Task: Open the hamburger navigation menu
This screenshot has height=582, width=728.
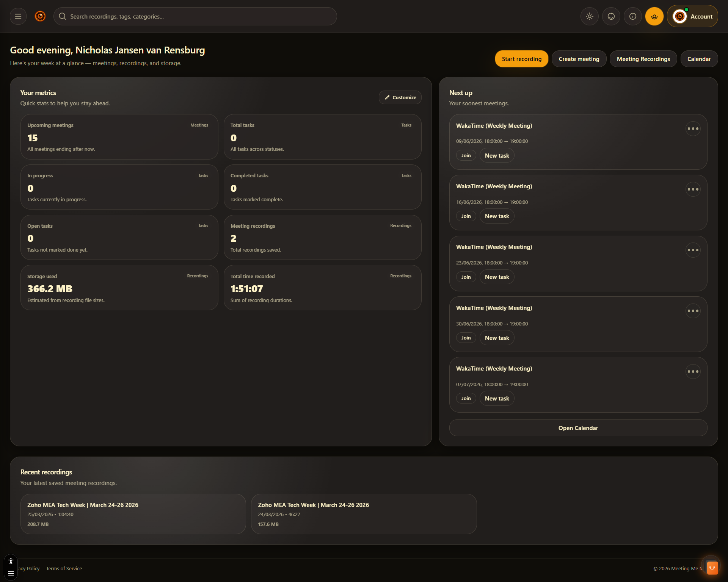Action: click(18, 16)
